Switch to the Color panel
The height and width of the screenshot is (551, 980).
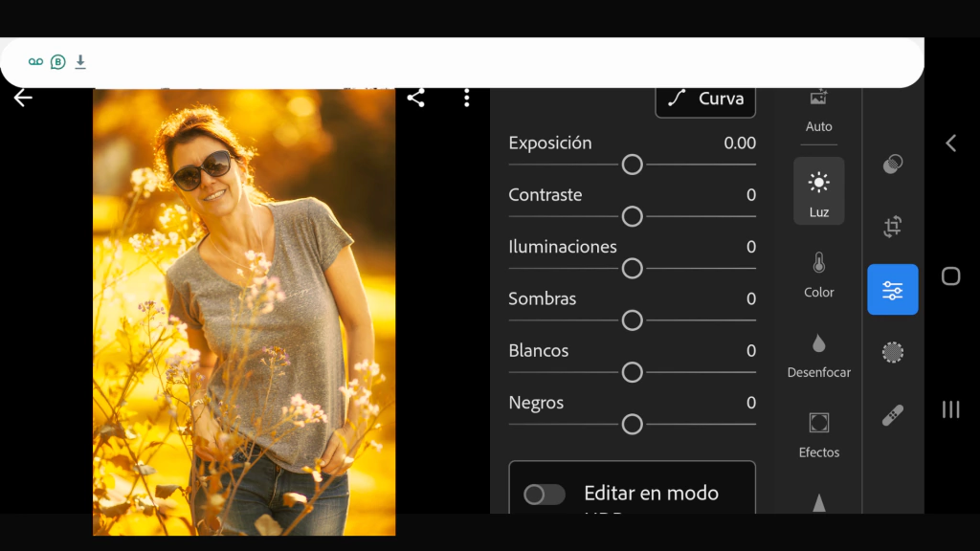[x=818, y=275]
